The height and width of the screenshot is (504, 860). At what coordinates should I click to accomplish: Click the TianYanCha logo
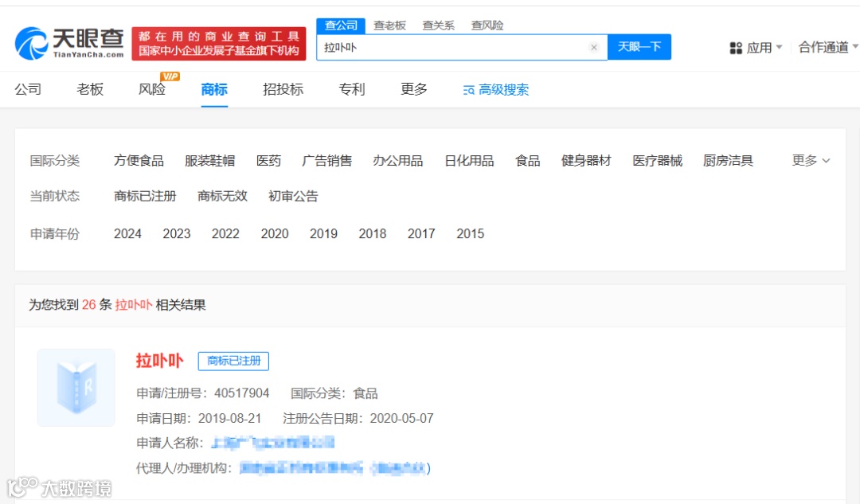tap(69, 43)
